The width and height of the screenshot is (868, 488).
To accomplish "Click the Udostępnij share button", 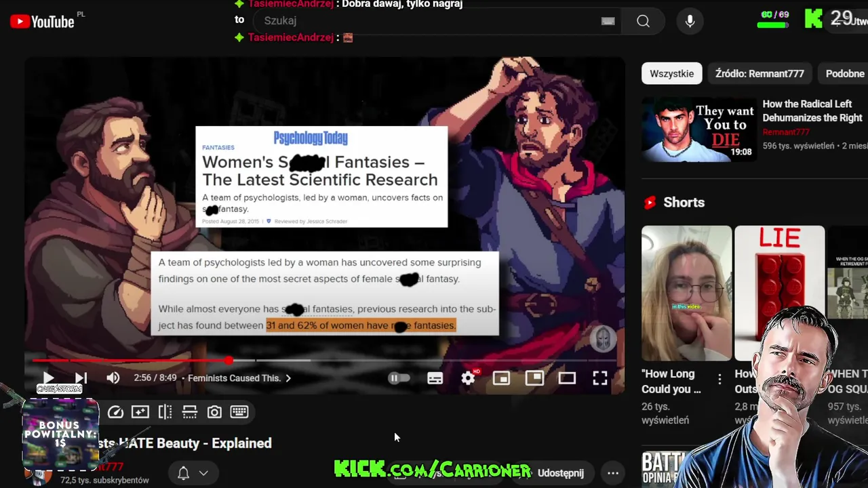I will pos(560,473).
